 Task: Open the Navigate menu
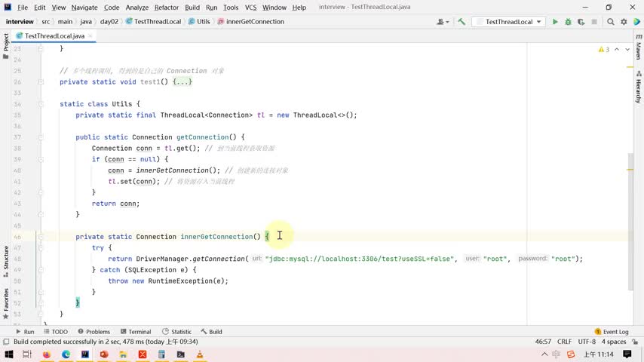click(x=84, y=8)
